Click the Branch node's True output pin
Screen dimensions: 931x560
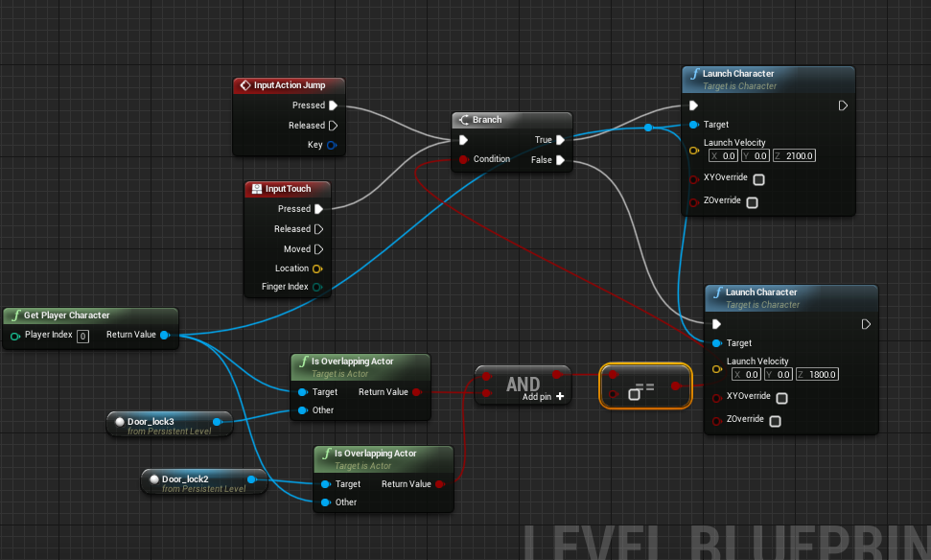(560, 140)
